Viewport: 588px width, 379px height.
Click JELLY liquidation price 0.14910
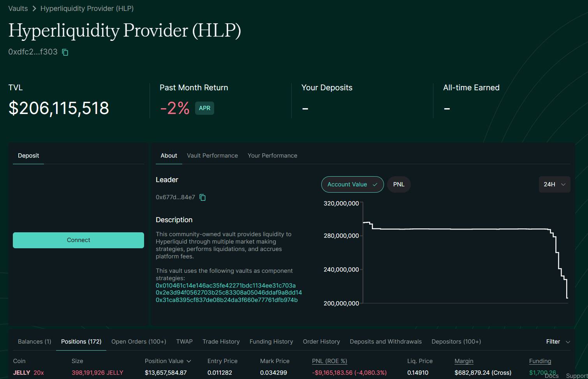[418, 373]
